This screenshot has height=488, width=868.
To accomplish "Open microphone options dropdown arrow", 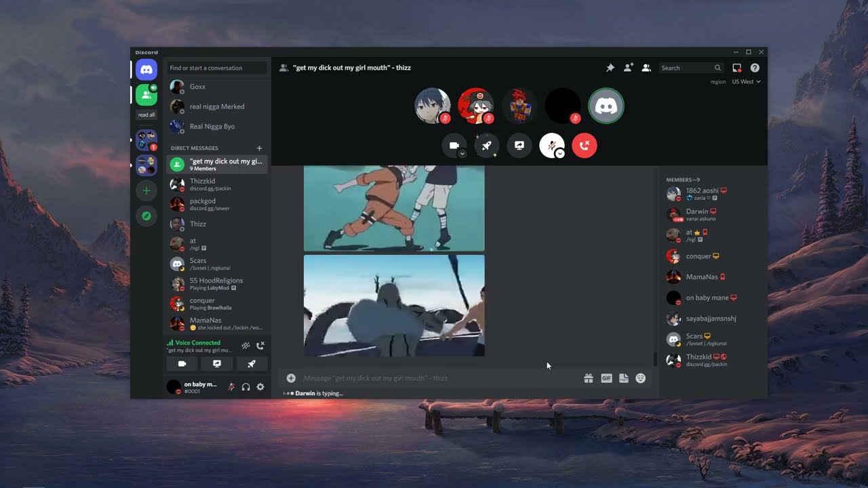I will [x=560, y=154].
